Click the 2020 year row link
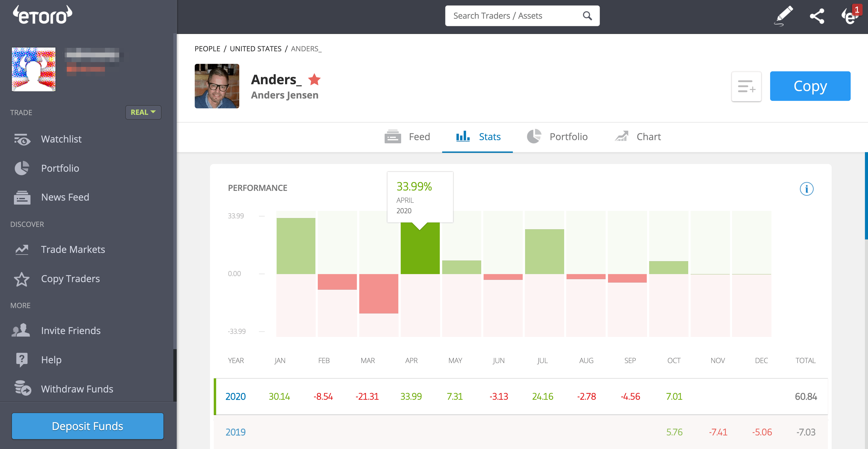Viewport: 868px width, 449px height. [235, 397]
